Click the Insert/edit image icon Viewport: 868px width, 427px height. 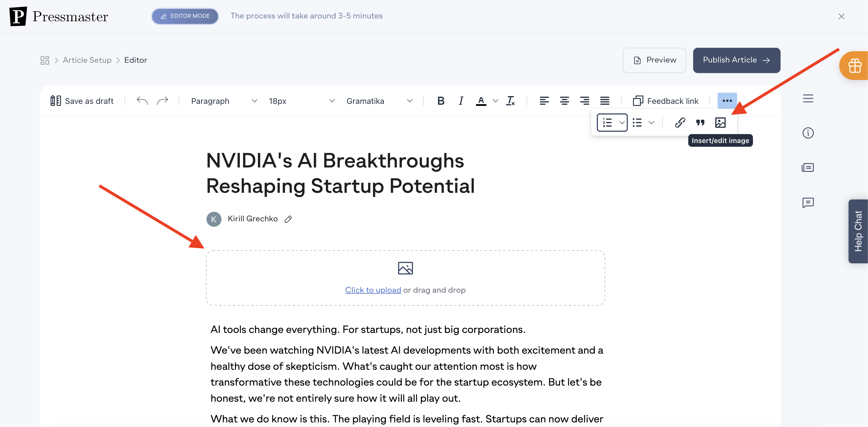pos(720,123)
